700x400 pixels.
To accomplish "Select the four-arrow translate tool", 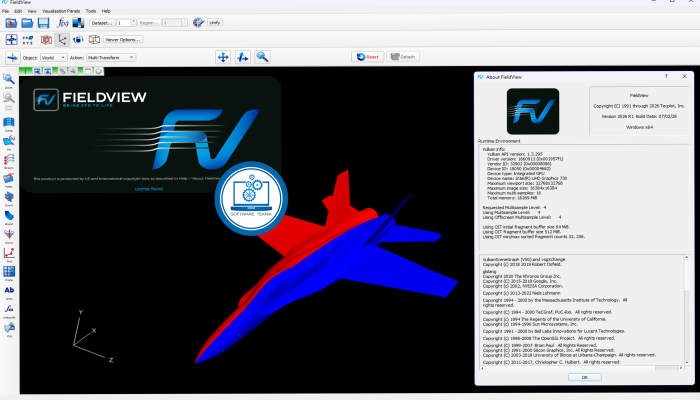I will [x=223, y=57].
